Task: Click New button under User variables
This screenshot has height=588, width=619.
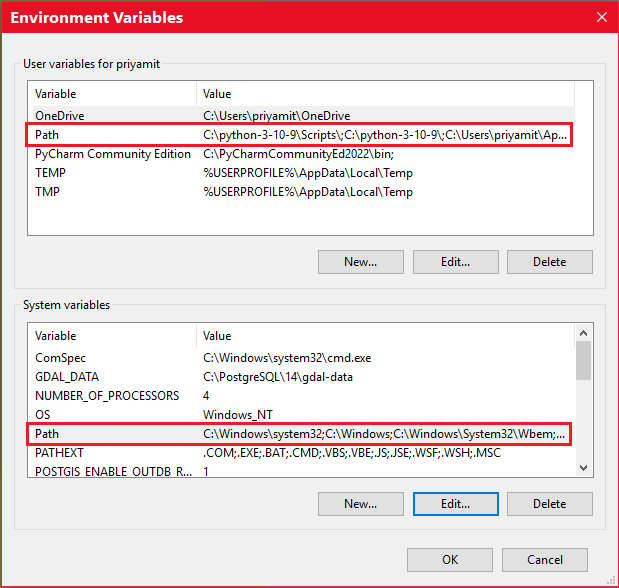Action: pyautogui.click(x=361, y=262)
